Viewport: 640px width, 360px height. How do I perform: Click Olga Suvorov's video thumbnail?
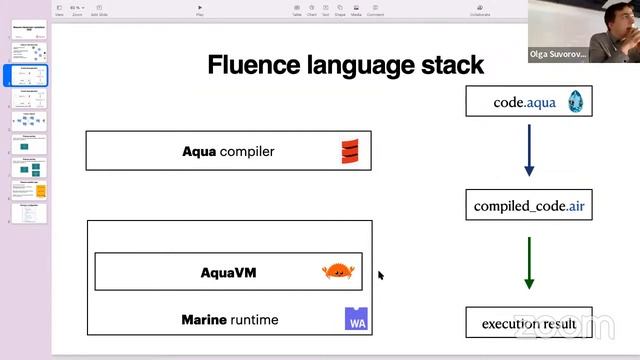[584, 31]
